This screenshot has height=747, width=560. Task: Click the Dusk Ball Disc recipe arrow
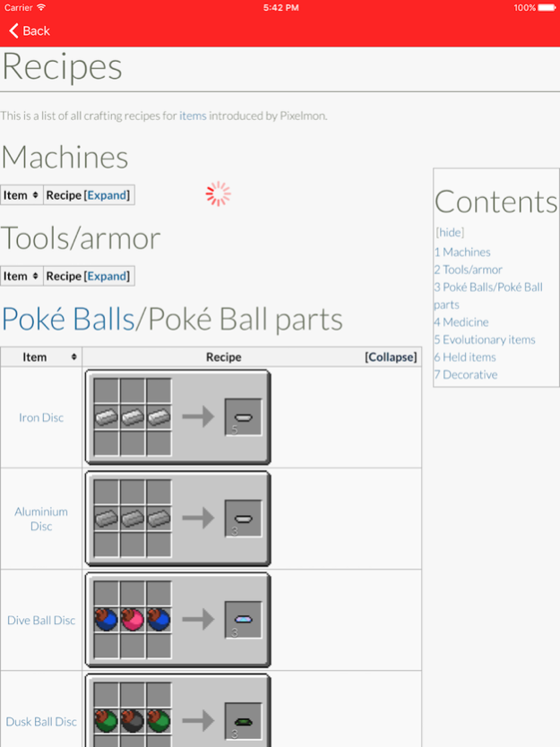[198, 721]
